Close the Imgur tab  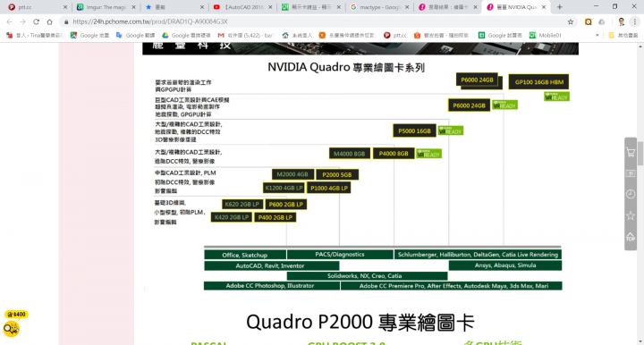[133, 7]
